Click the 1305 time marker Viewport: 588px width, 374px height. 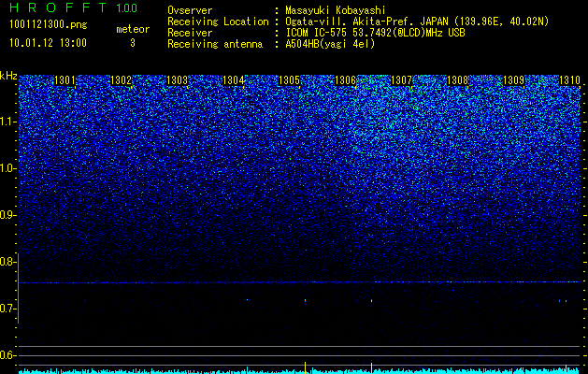(290, 80)
